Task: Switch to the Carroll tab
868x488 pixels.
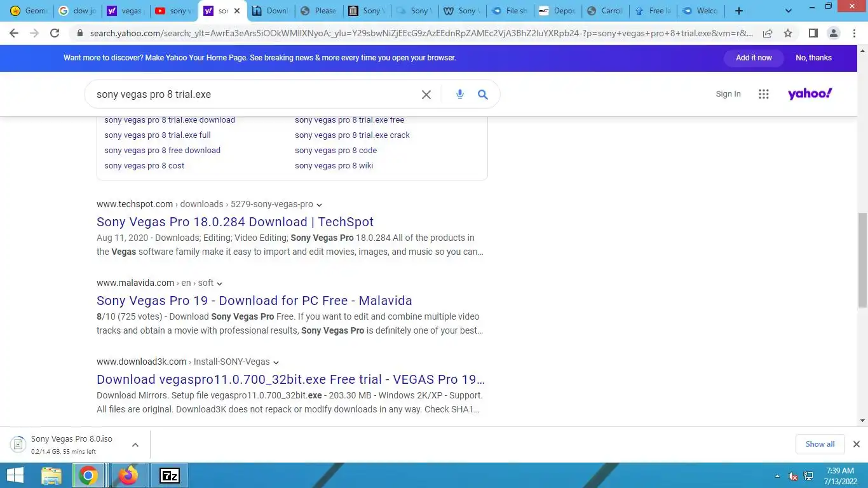Action: [x=606, y=11]
